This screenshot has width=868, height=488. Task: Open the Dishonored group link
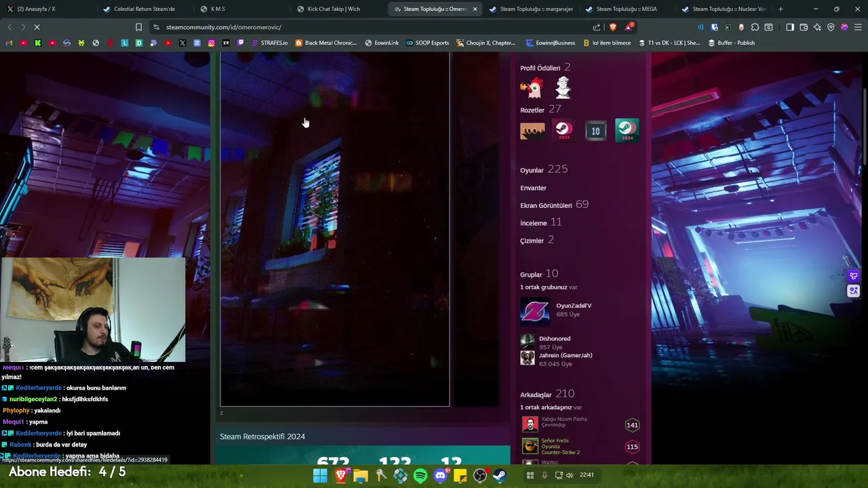(555, 338)
